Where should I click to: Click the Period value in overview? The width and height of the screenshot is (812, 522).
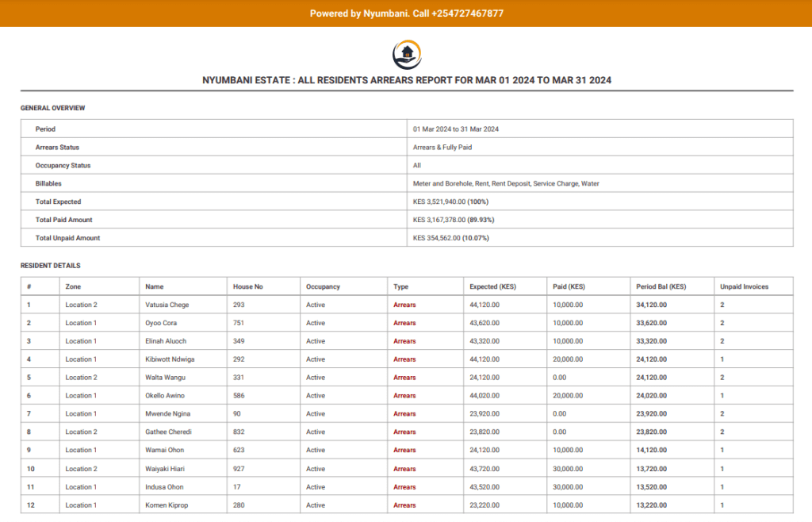(455, 129)
